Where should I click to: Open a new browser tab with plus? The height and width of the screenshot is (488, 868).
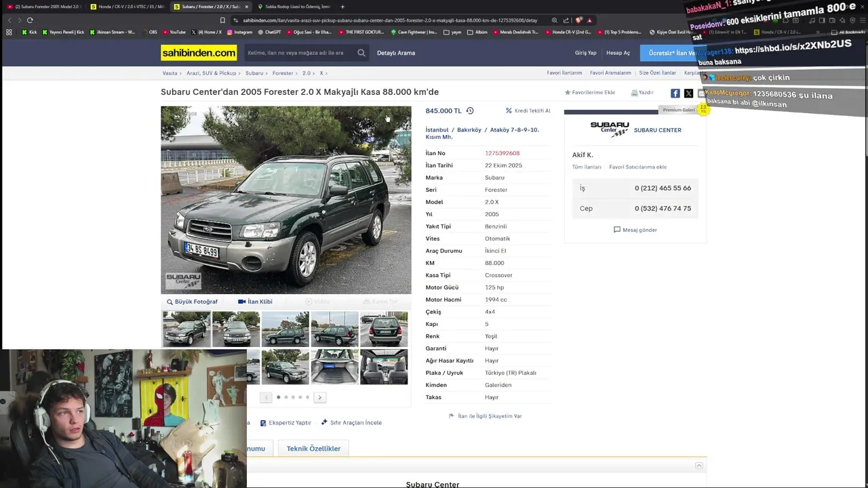[342, 7]
